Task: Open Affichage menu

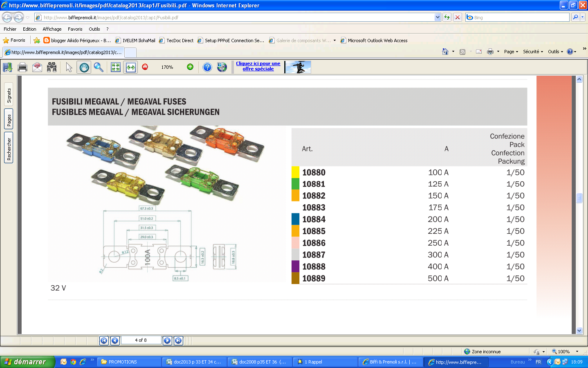Action: pyautogui.click(x=52, y=29)
